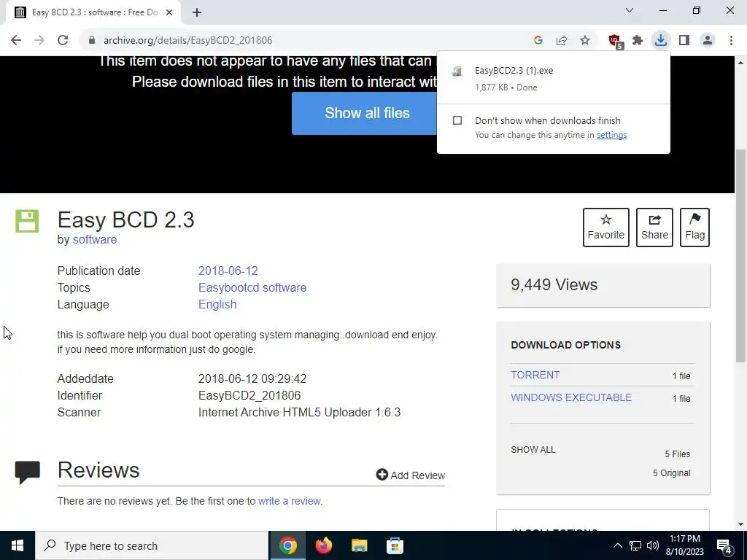Open publication date 2018-06-12 link
The width and height of the screenshot is (747, 560).
pyautogui.click(x=228, y=271)
